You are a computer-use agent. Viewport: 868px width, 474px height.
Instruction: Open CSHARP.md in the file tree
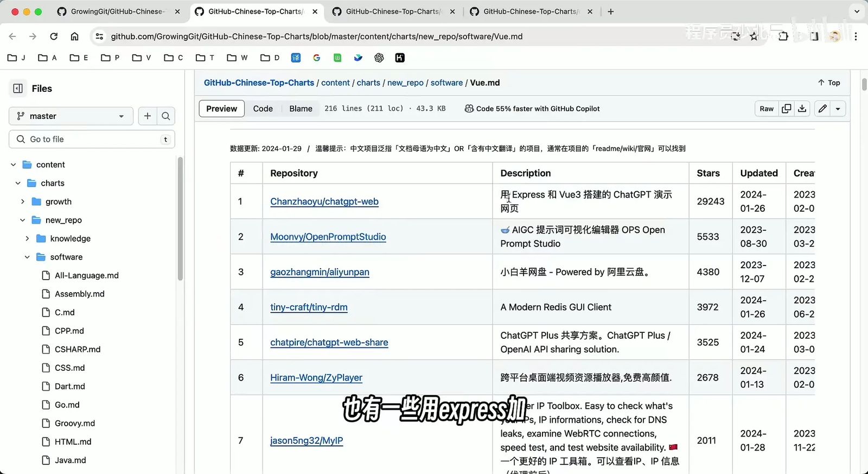click(x=78, y=349)
